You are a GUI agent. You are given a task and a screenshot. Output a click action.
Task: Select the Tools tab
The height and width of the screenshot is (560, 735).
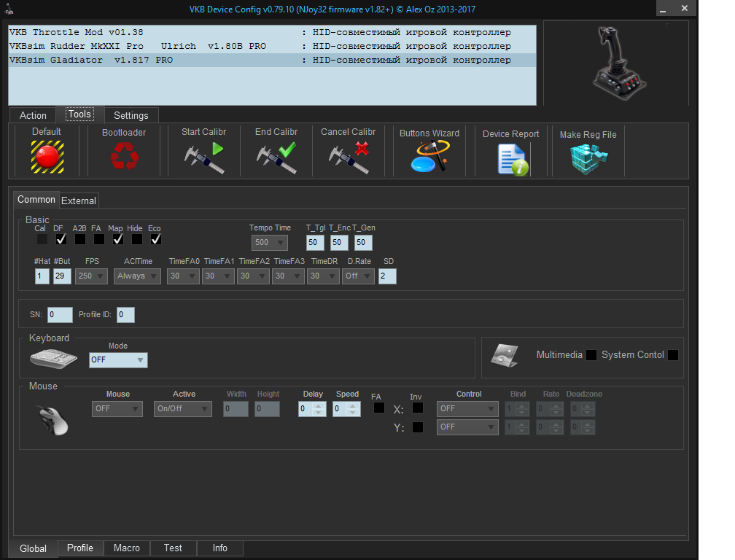[79, 114]
